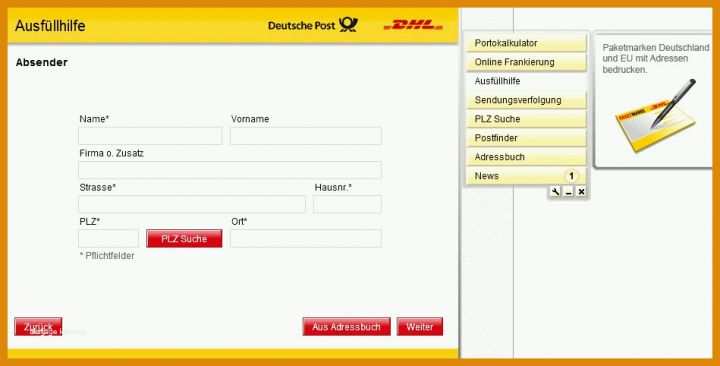Go back with the Zurück button
720x366 pixels.
tap(38, 327)
